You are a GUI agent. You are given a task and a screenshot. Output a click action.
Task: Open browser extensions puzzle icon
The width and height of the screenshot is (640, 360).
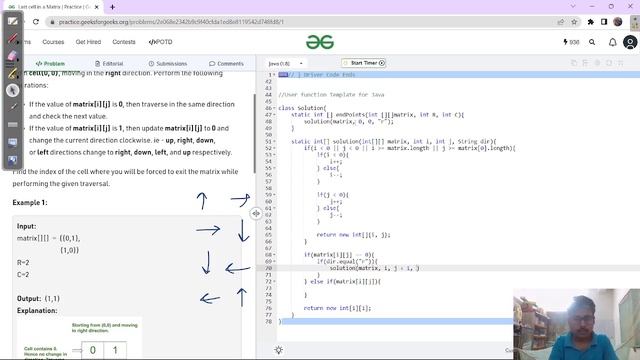pyautogui.click(x=591, y=22)
